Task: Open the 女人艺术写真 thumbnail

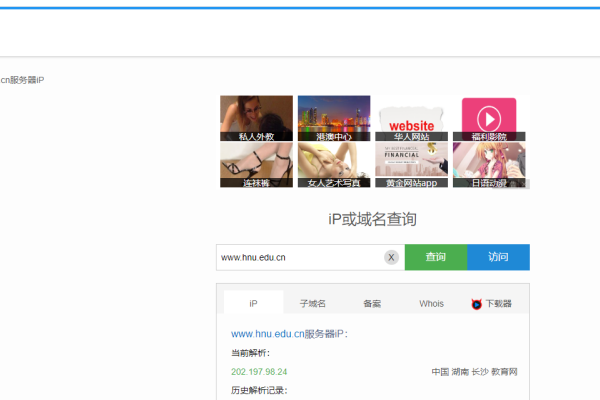Action: [333, 165]
